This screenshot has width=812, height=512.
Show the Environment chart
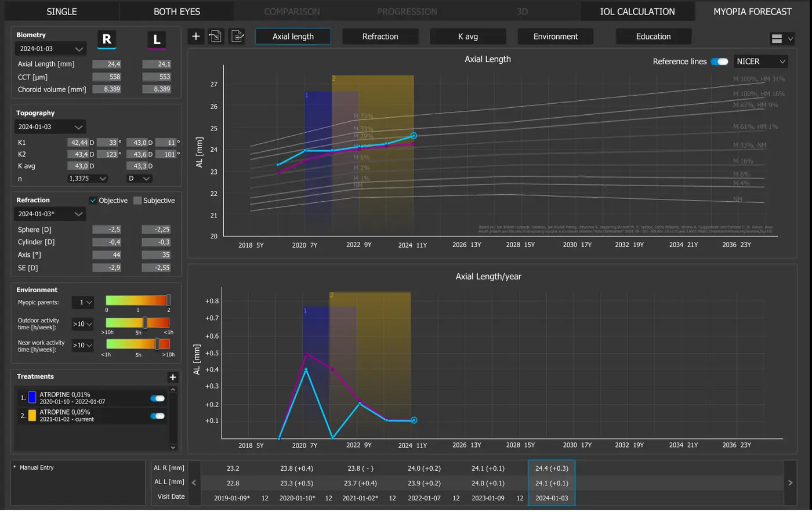pyautogui.click(x=556, y=37)
